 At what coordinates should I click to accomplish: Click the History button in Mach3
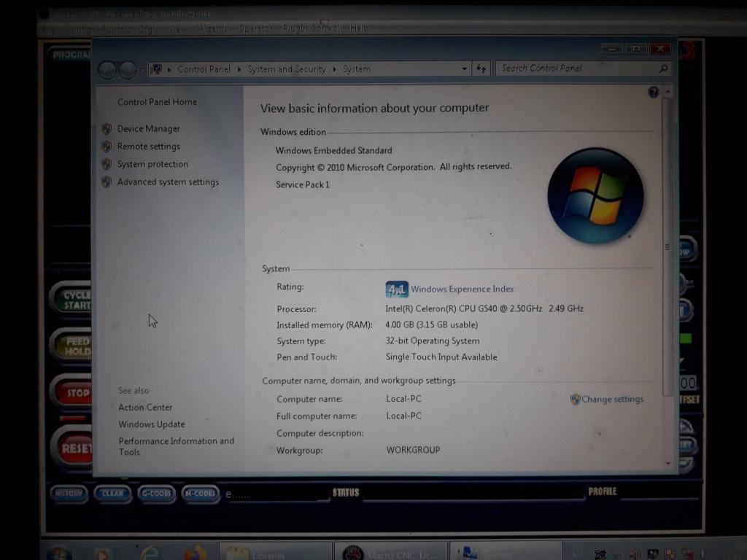coord(69,494)
